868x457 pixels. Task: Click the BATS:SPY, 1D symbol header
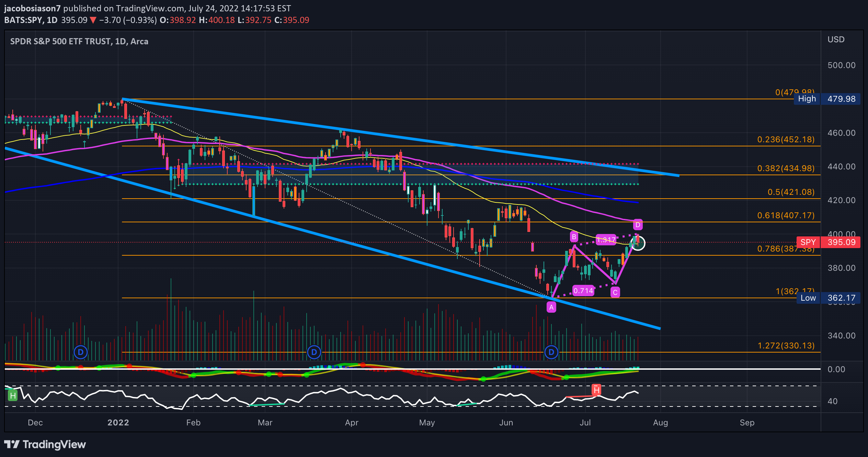point(31,20)
